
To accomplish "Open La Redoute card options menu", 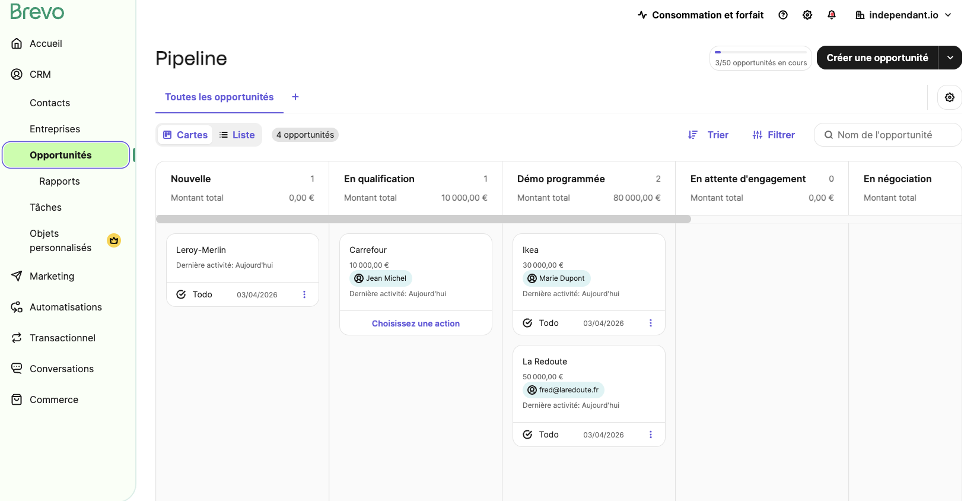I will pos(651,435).
